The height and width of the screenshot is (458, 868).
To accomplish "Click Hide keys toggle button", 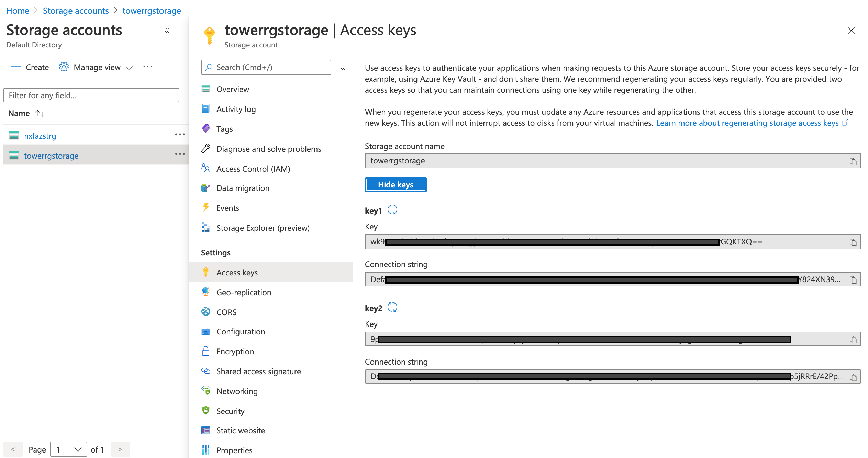I will tap(396, 185).
